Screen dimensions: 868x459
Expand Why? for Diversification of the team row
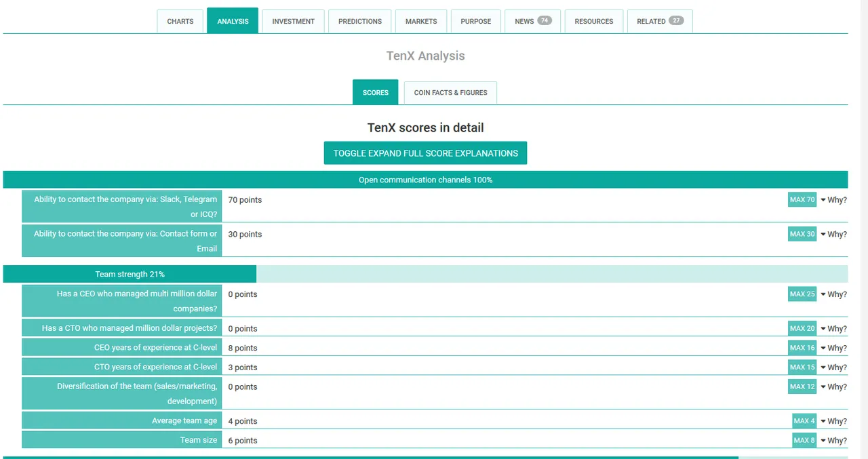tap(833, 387)
